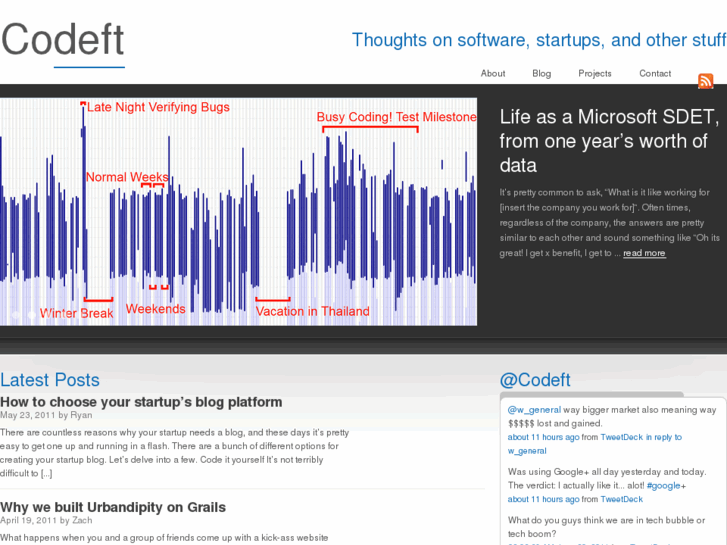Open 'Why we built Urbandipity on Grails' post
The height and width of the screenshot is (545, 727).
113,507
